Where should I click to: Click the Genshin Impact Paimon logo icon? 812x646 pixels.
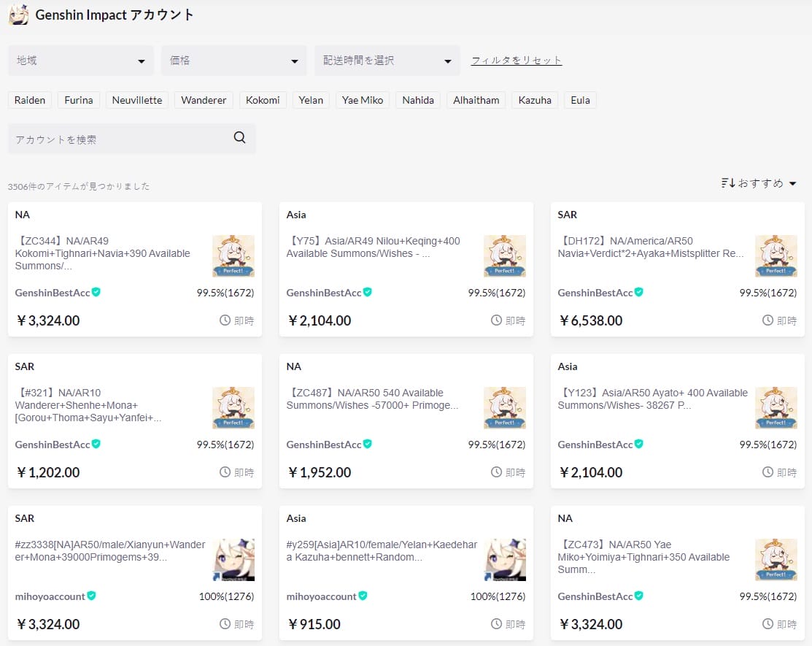click(18, 15)
